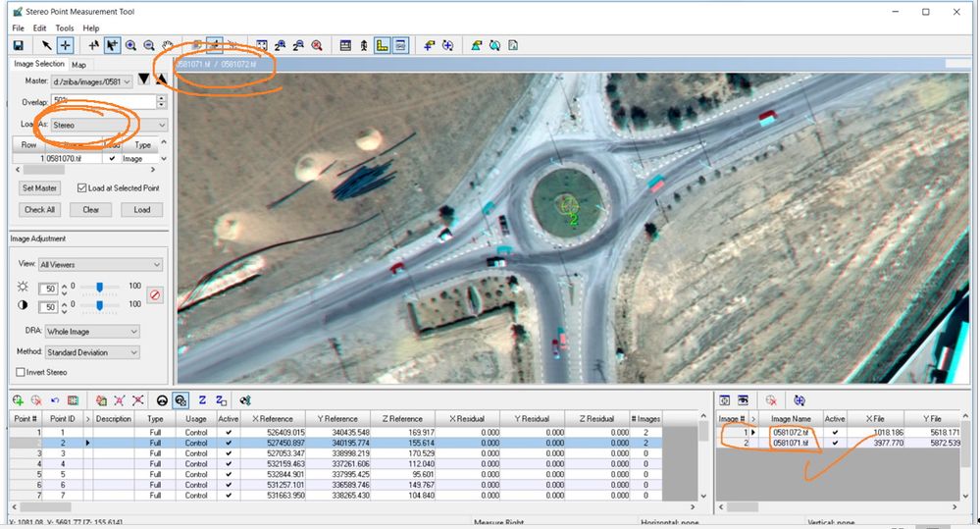Image resolution: width=980 pixels, height=529 pixels.
Task: Select the arrow pointer tool
Action: pos(46,46)
